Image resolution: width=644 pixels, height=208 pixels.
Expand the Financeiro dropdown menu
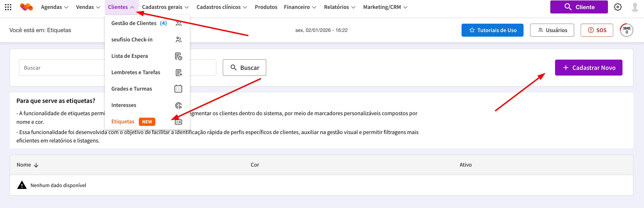pos(300,7)
